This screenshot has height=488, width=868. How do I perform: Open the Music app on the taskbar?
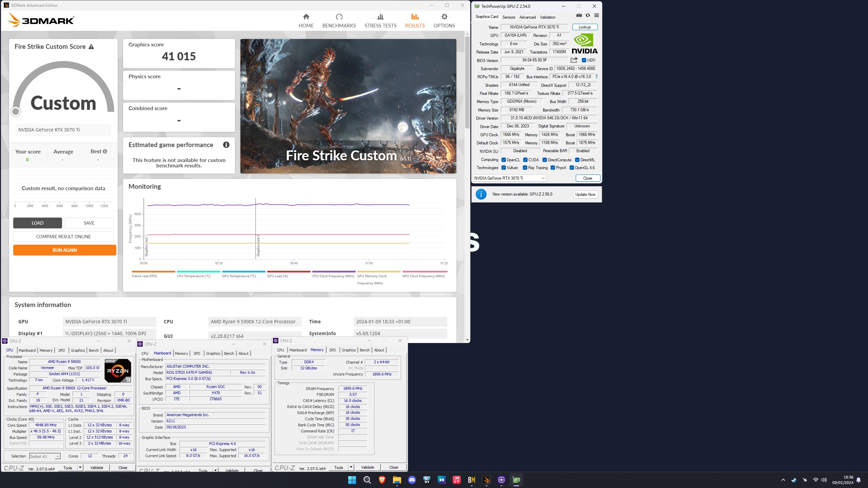coord(456,480)
